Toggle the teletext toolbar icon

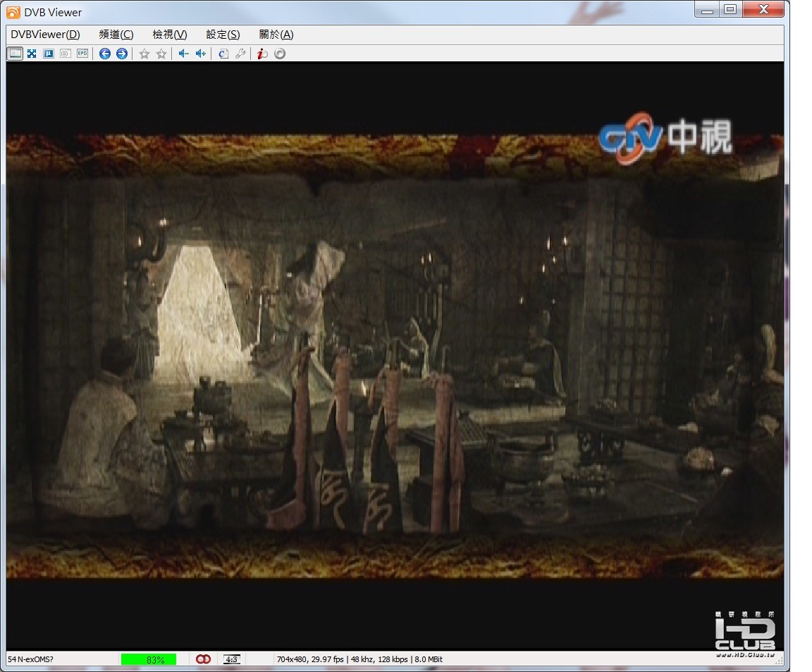tap(66, 54)
